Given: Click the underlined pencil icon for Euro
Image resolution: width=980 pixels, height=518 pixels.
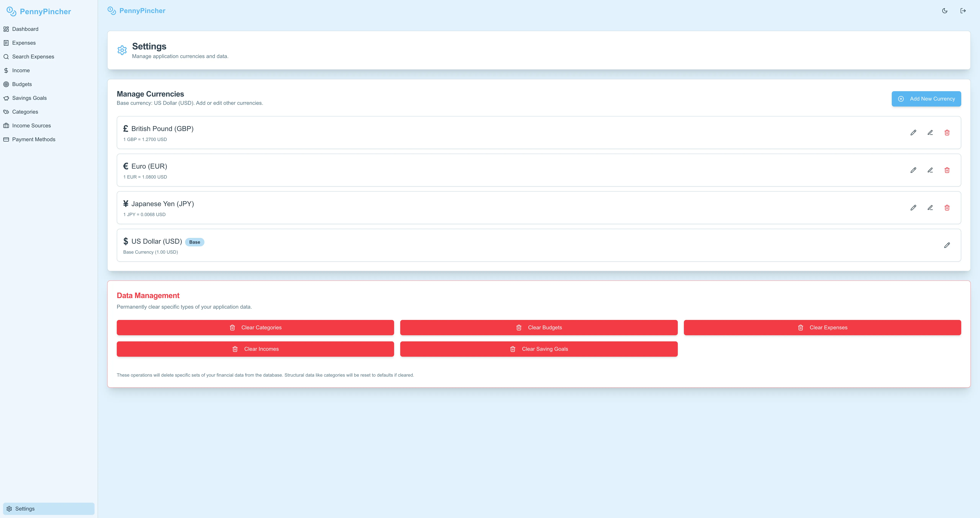Looking at the screenshot, I should coord(930,170).
